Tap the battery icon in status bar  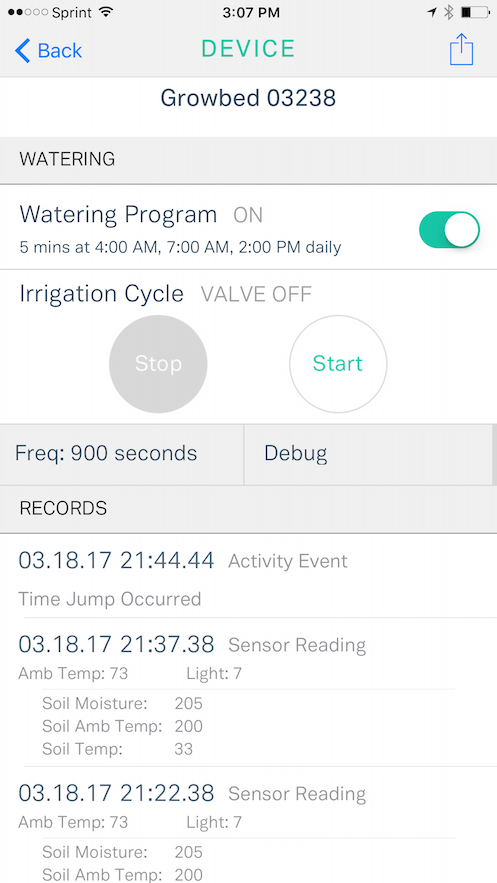coord(474,12)
